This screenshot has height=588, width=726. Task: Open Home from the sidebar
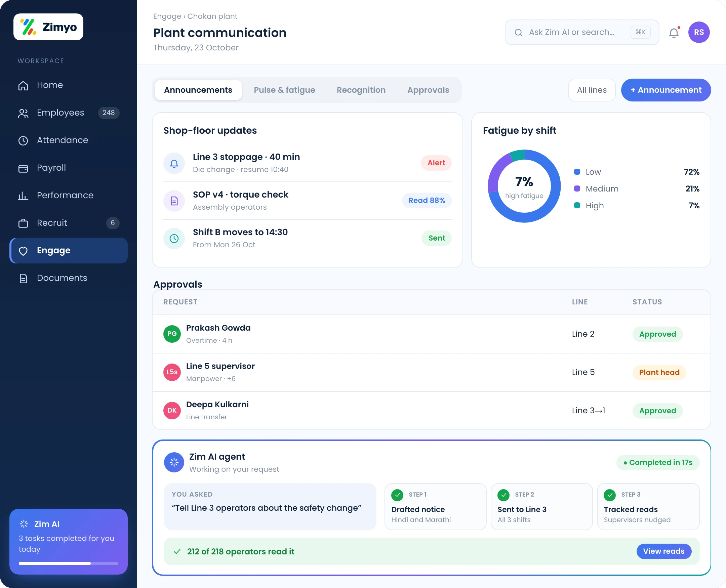[x=69, y=85]
